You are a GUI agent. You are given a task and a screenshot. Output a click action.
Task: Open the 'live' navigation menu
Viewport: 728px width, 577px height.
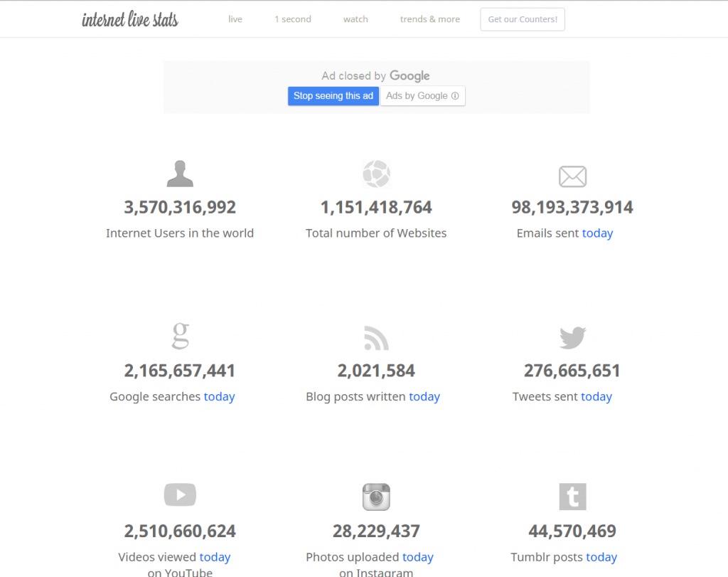click(x=235, y=19)
